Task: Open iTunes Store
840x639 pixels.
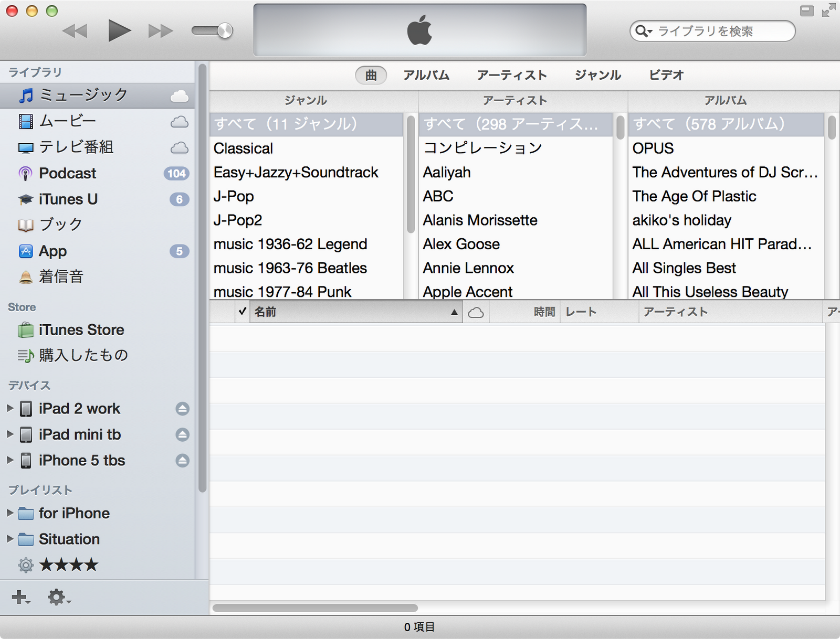Action: point(97,330)
